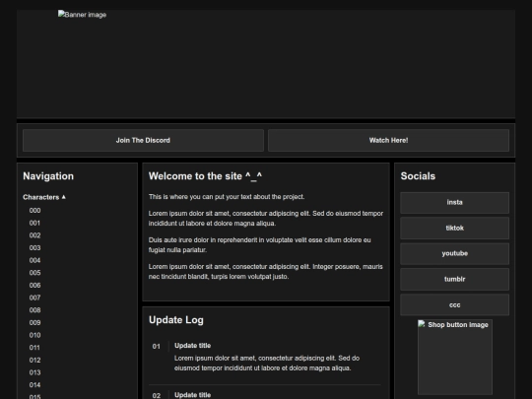Go to character 004 page
Image resolution: width=532 pixels, height=399 pixels.
tap(34, 260)
